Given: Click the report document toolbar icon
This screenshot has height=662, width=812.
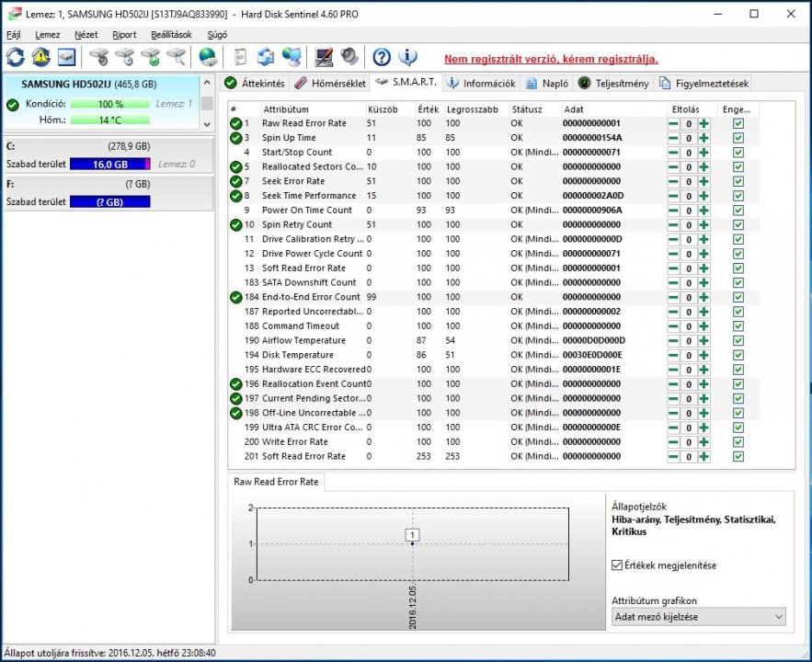Looking at the screenshot, I should click(241, 57).
